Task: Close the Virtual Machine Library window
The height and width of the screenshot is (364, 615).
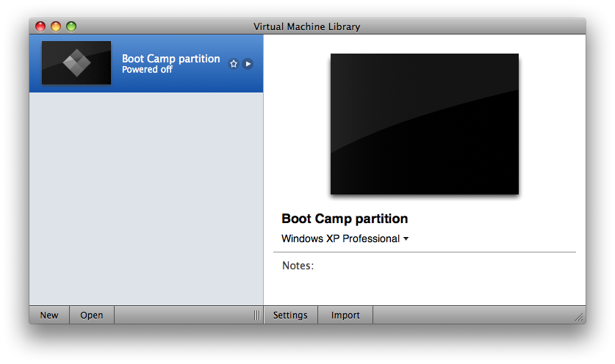Action: click(40, 26)
